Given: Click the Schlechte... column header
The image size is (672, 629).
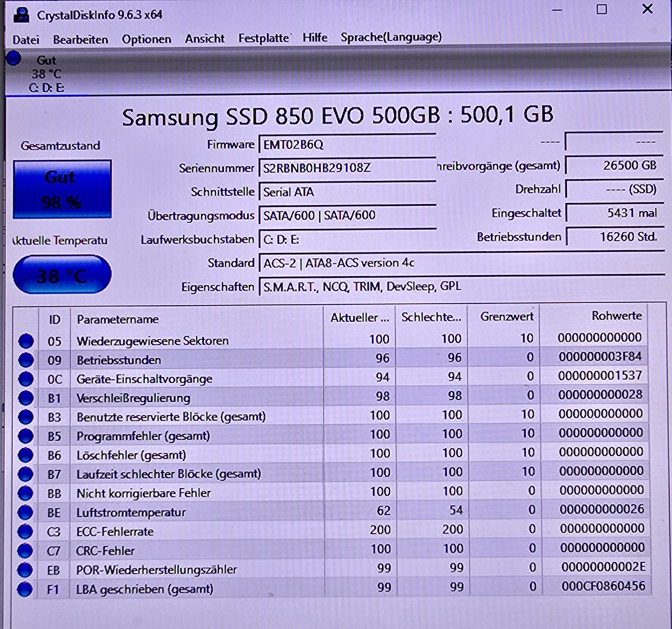Looking at the screenshot, I should 431,317.
